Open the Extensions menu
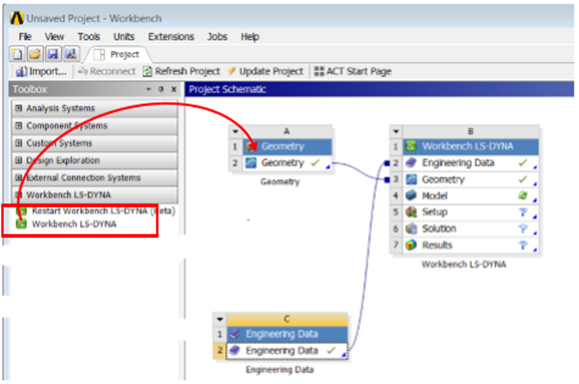 pos(171,37)
